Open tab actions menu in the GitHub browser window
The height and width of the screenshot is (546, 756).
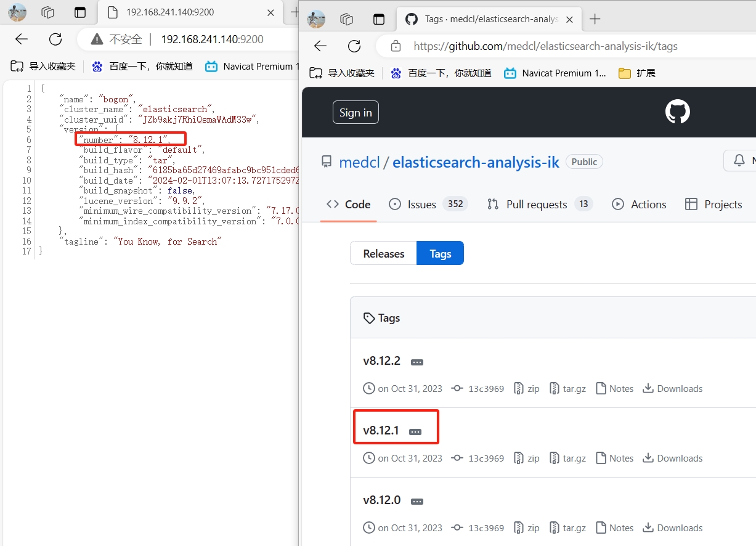[x=379, y=19]
